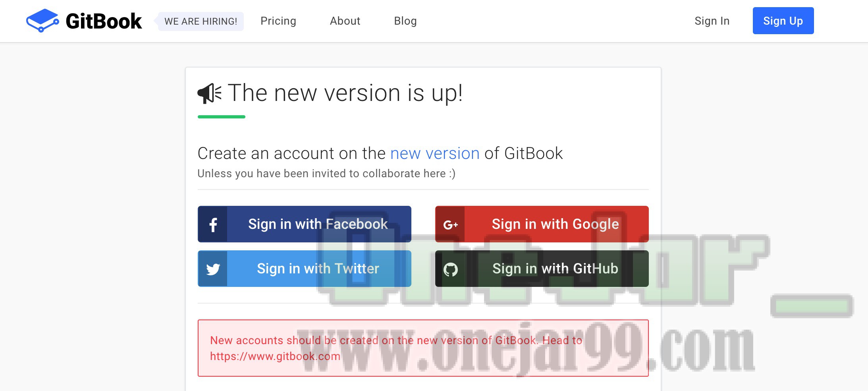Click 'The new version is up!' heading
Viewport: 868px width, 391px height.
click(x=345, y=93)
